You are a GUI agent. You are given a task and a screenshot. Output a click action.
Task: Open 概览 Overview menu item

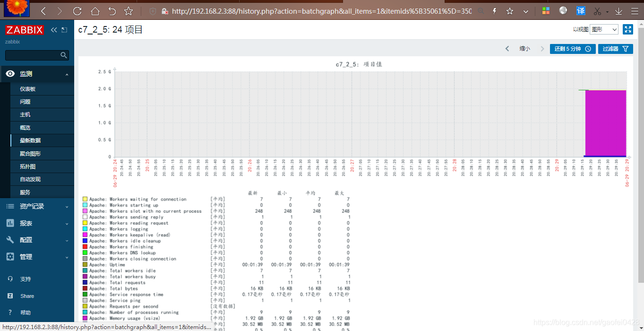coord(42,128)
